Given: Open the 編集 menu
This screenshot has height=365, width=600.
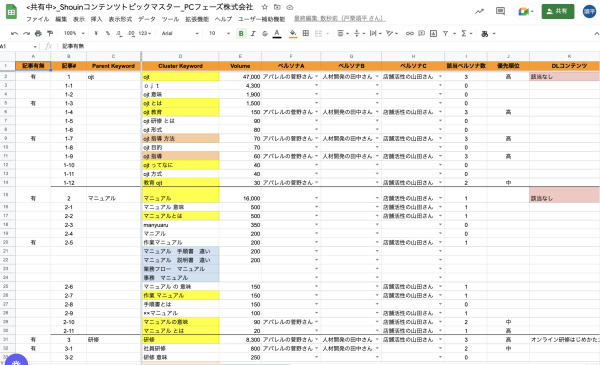Looking at the screenshot, I should [61, 19].
